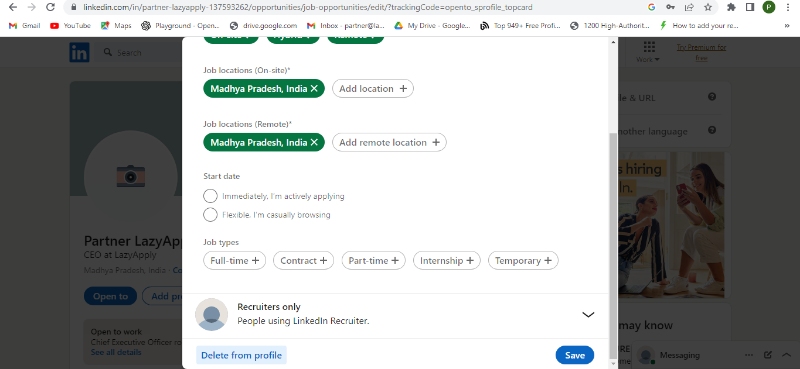This screenshot has width=800, height=369.
Task: Click the browser reload icon
Action: click(x=50, y=7)
